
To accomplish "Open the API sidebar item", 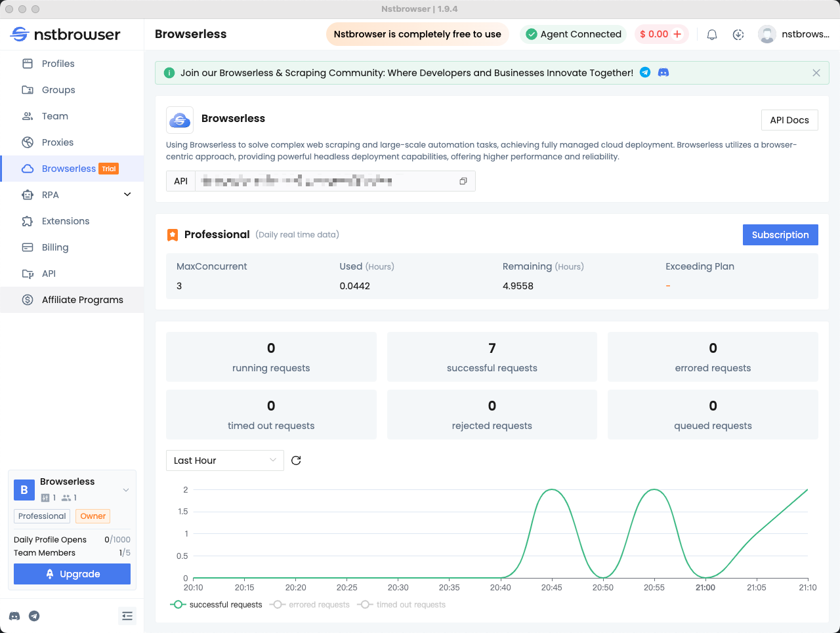I will [x=72, y=274].
